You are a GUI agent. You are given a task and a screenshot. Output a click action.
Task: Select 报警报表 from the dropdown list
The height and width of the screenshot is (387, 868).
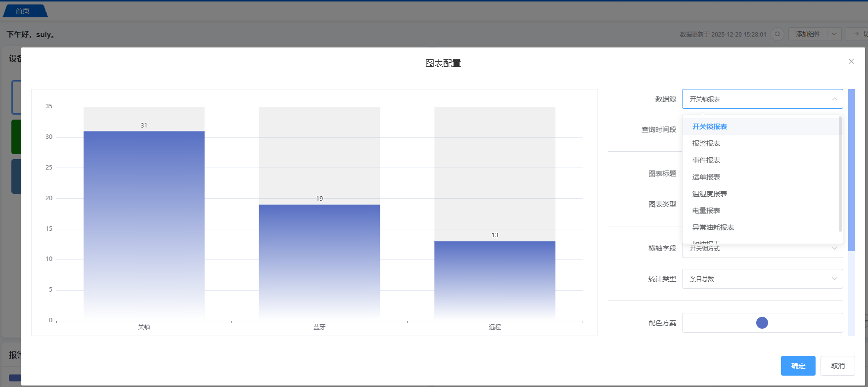pyautogui.click(x=706, y=143)
